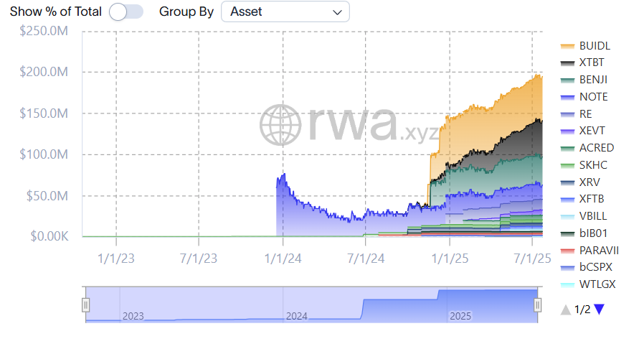Click the VBILL legend entry
The width and height of the screenshot is (644, 344).
coord(593,216)
